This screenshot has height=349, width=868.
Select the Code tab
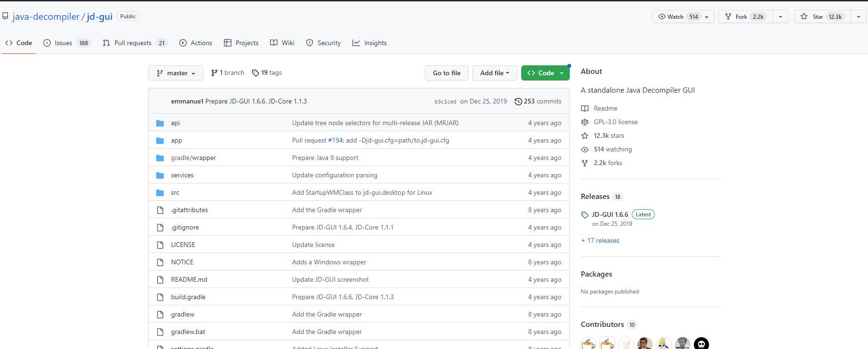click(19, 43)
